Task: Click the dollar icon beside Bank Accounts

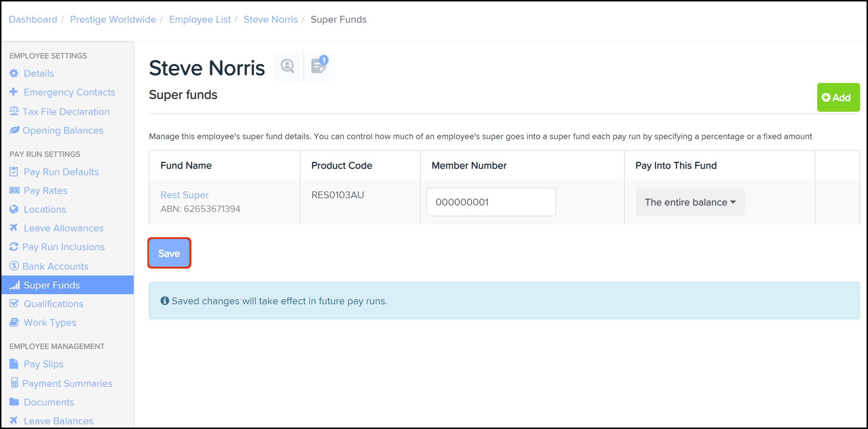Action: [x=14, y=266]
